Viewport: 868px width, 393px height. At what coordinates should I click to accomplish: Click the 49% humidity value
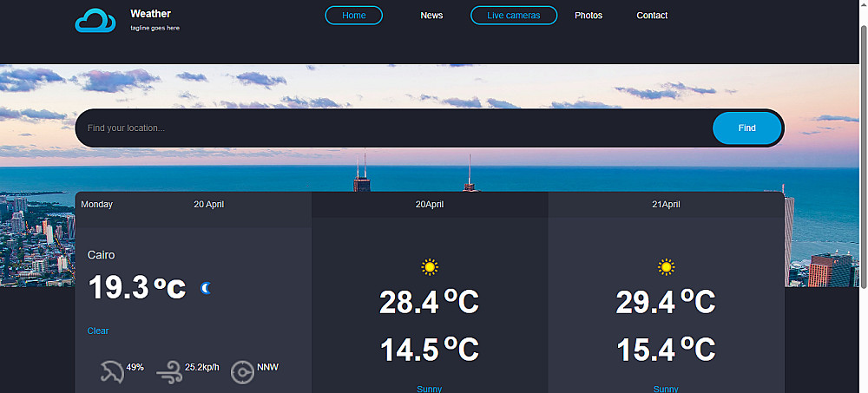(x=135, y=367)
